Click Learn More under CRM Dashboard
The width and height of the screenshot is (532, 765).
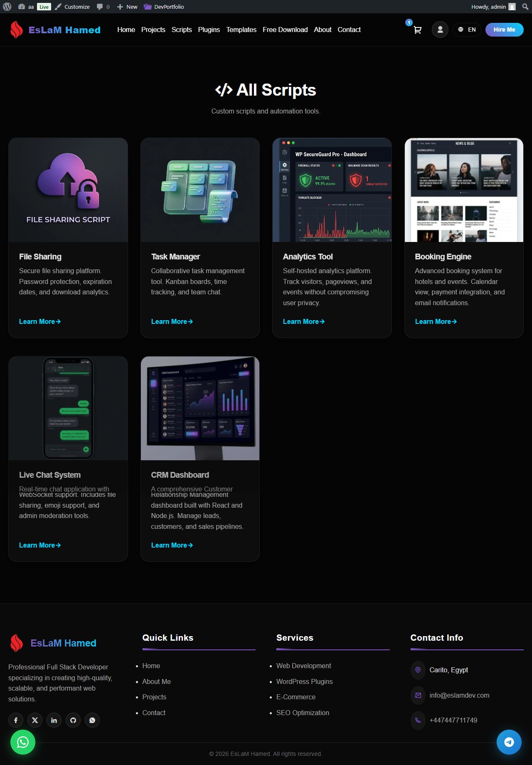click(172, 545)
